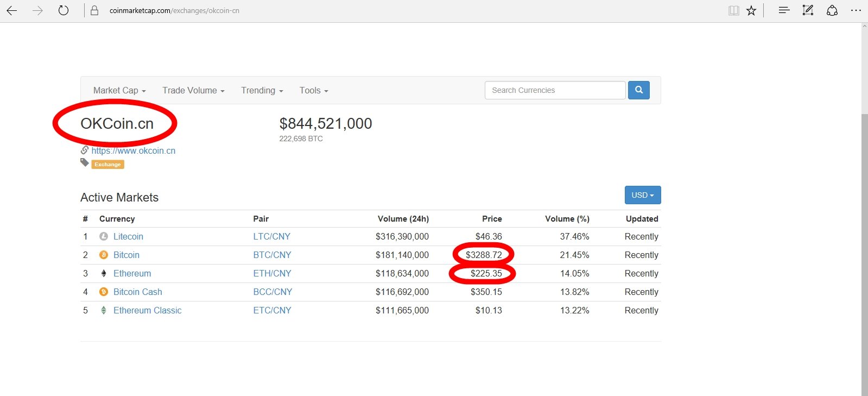Click the address bar URL text

click(x=174, y=10)
